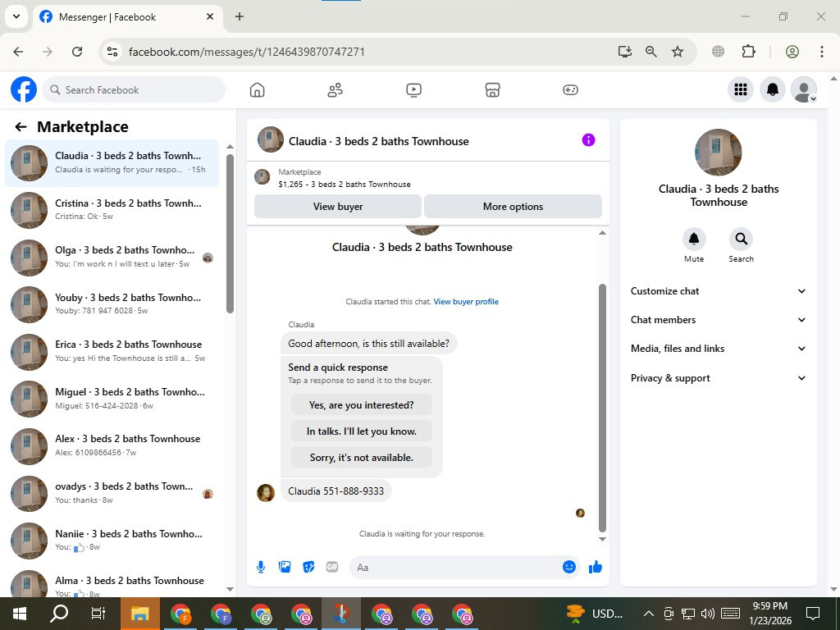Click the Search conversation magnifier button
The width and height of the screenshot is (840, 630).
pos(741,239)
